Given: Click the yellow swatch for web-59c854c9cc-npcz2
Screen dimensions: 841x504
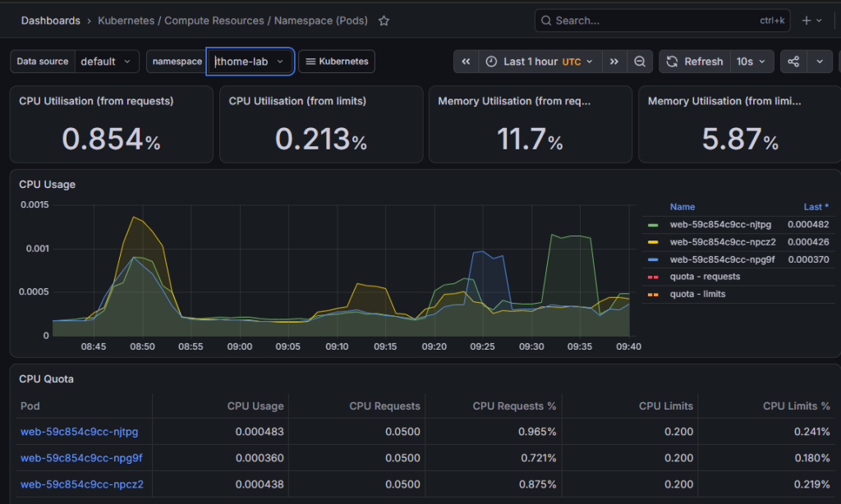Looking at the screenshot, I should 653,242.
